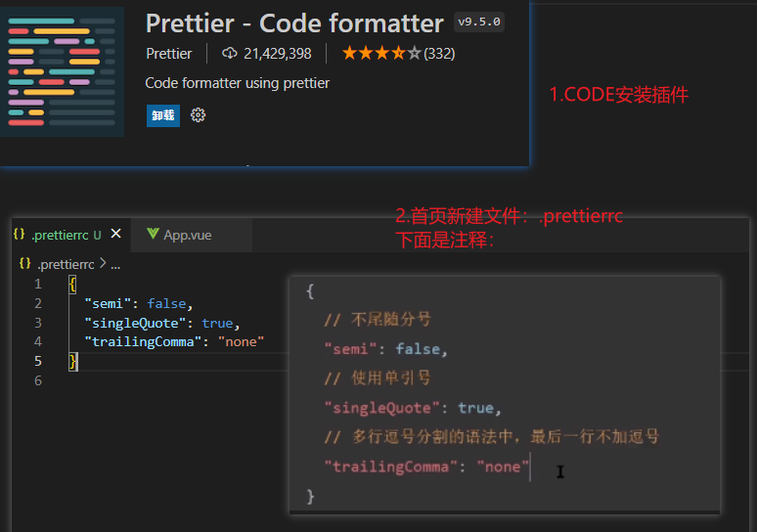The height and width of the screenshot is (532, 757).
Task: Click the "semi" key in editor
Action: pos(108,303)
